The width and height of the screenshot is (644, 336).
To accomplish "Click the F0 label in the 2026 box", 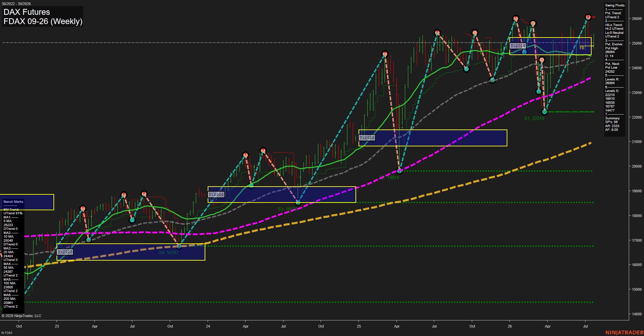I will click(x=582, y=48).
